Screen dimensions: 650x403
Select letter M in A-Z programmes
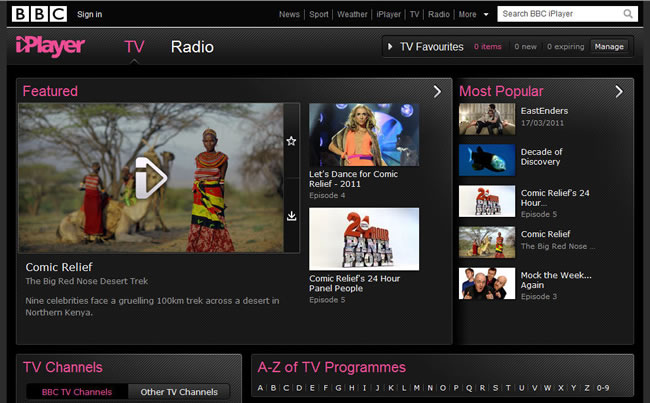(417, 388)
